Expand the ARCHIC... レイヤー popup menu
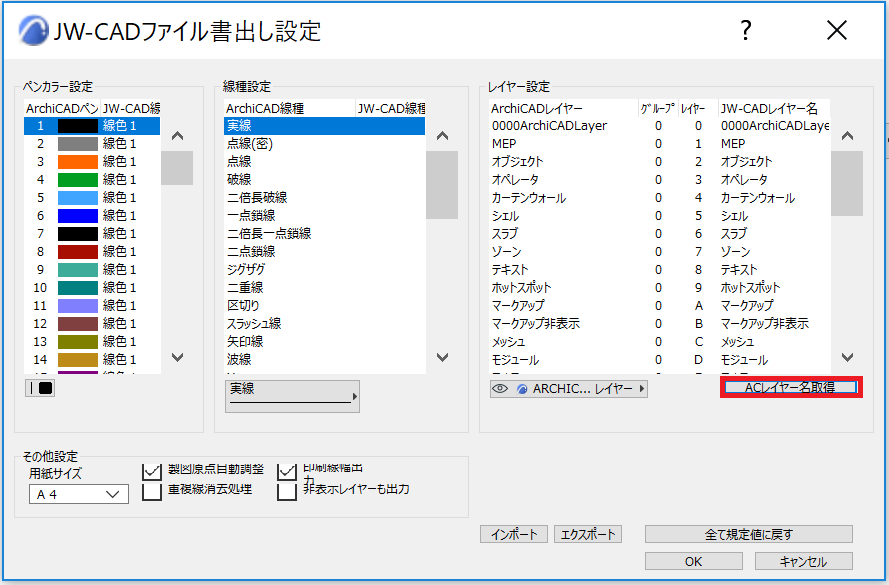 pos(569,389)
